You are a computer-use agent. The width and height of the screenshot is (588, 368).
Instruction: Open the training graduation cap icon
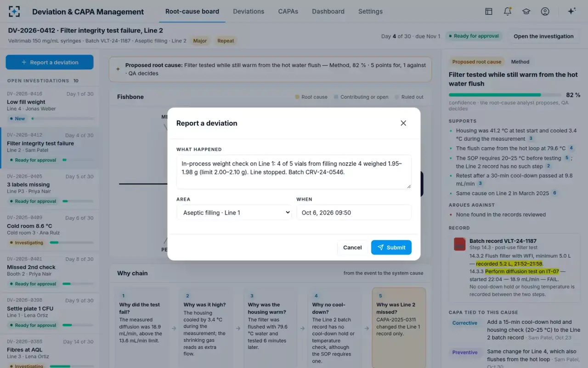click(526, 11)
